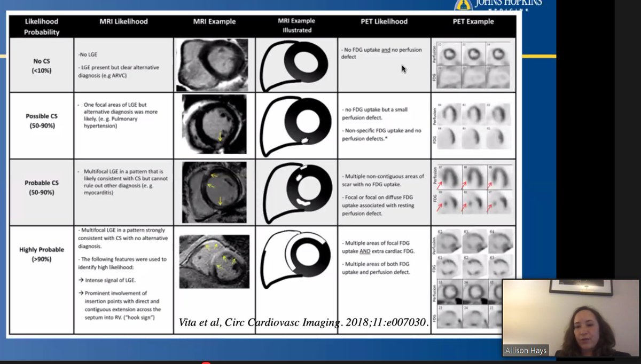The width and height of the screenshot is (641, 364).
Task: Open the Probable CS row PET example images
Action: tap(473, 191)
